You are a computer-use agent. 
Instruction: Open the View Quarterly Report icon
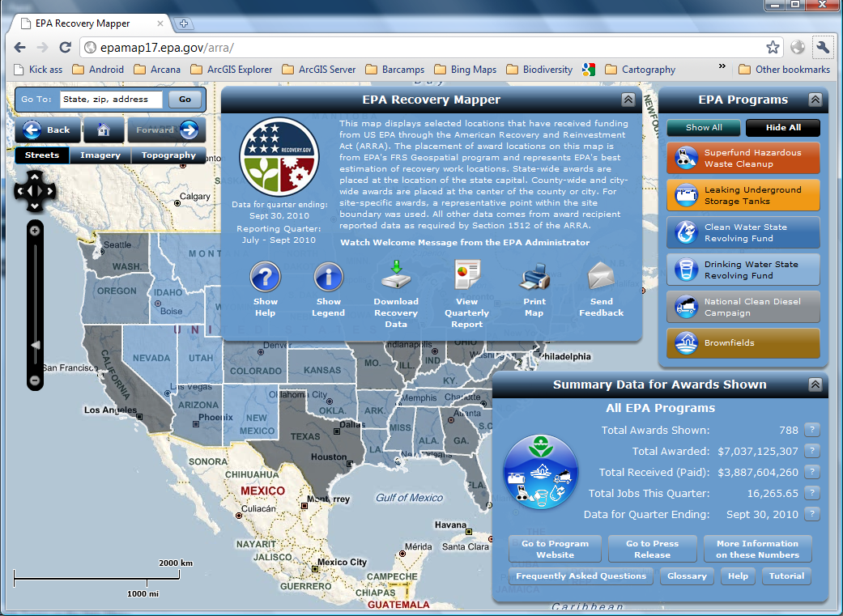pyautogui.click(x=466, y=277)
